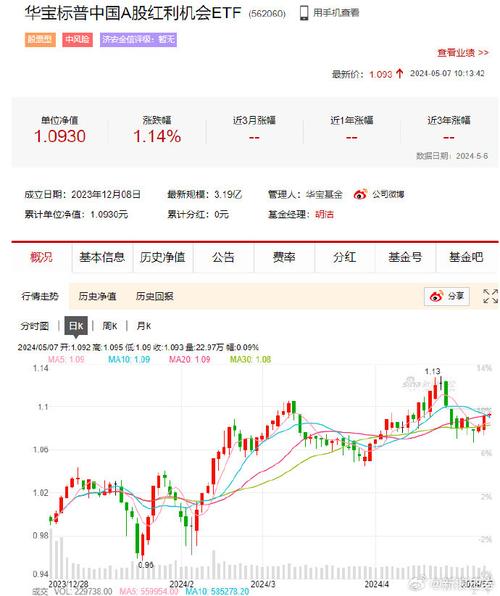Select the 分红 tab

(344, 257)
